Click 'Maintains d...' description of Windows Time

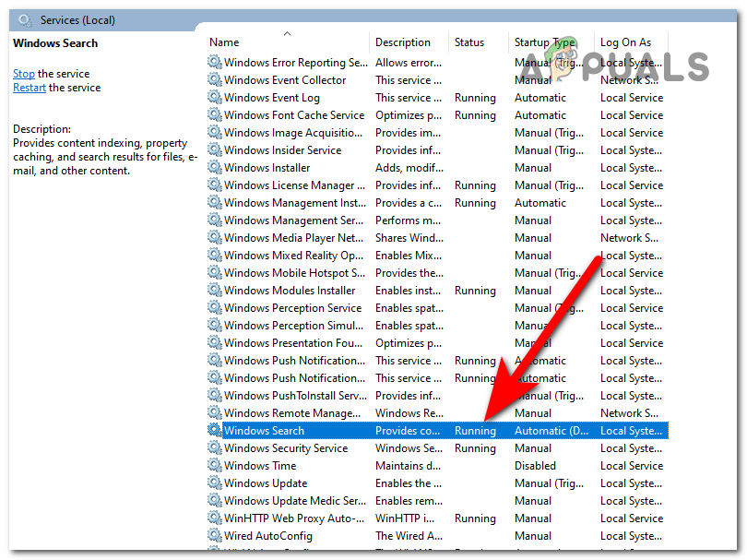tap(408, 466)
